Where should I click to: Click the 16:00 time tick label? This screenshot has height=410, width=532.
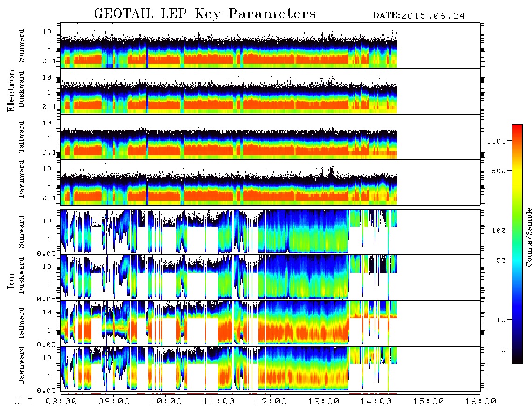point(481,402)
